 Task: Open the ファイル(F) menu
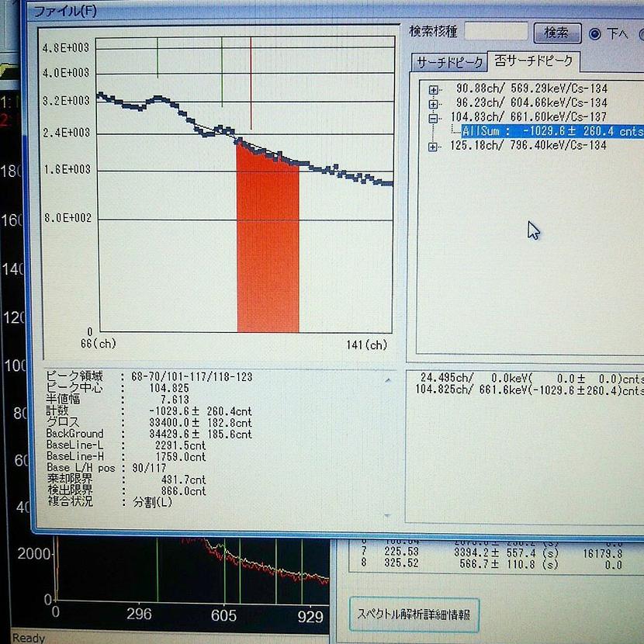click(64, 10)
